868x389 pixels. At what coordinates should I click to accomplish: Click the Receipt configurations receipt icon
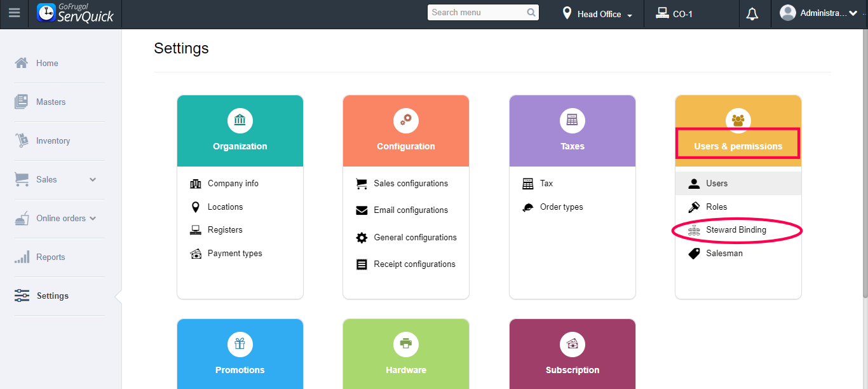pos(362,264)
